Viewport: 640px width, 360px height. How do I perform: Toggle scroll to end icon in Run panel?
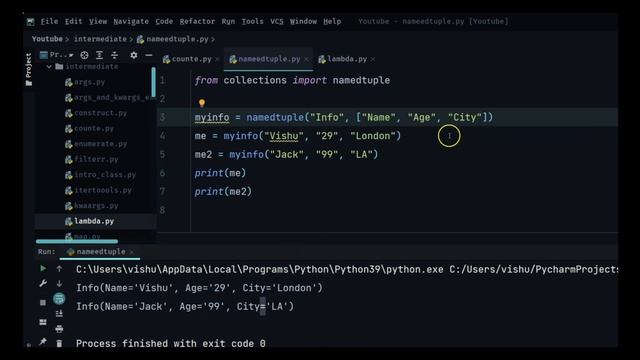point(59,313)
